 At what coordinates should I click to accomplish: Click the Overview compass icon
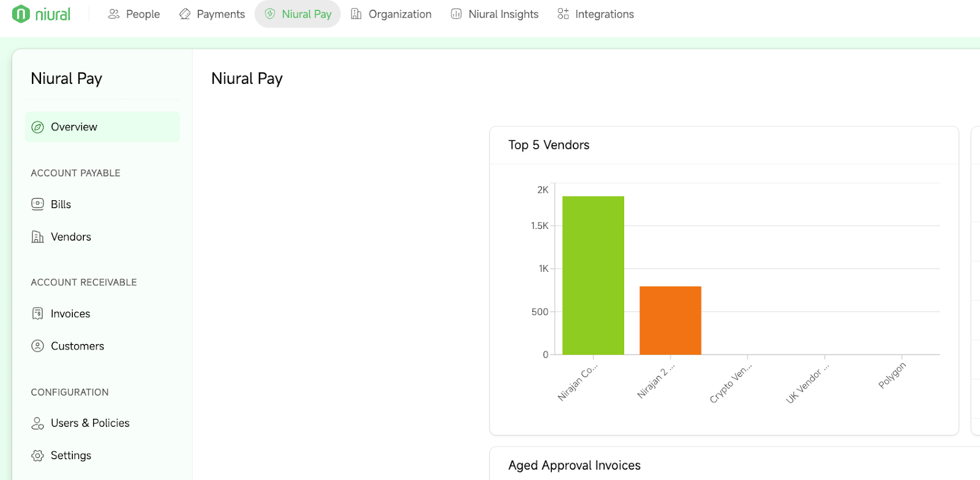[x=37, y=127]
